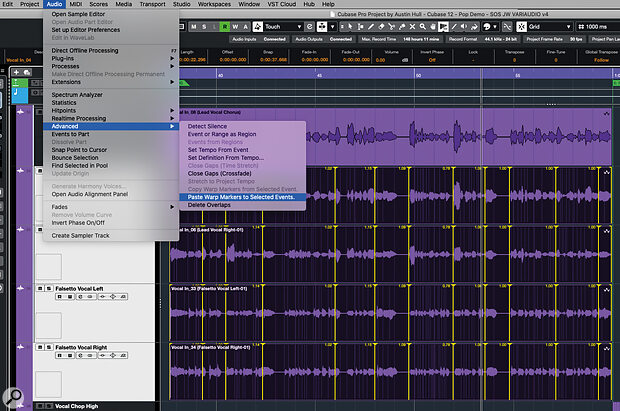Select the Zoom magnifier tool

click(423, 27)
